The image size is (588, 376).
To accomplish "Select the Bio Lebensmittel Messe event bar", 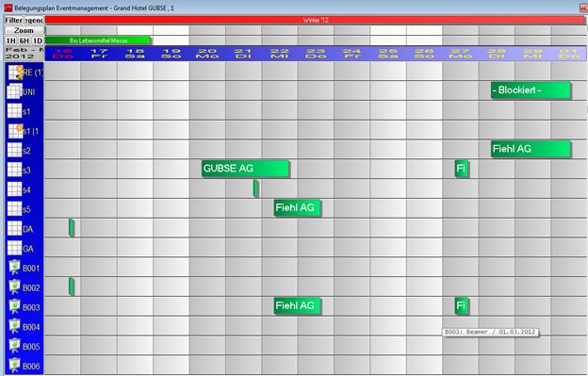I will 98,41.
